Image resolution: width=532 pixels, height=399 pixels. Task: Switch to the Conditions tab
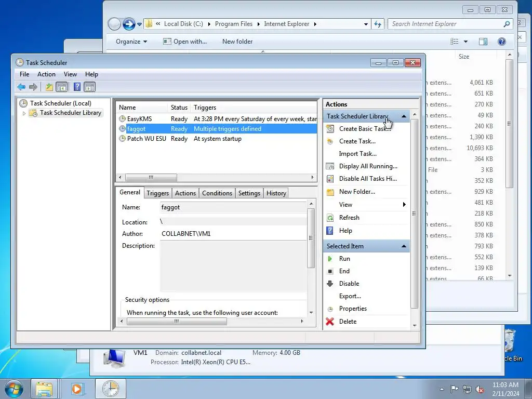coord(217,193)
